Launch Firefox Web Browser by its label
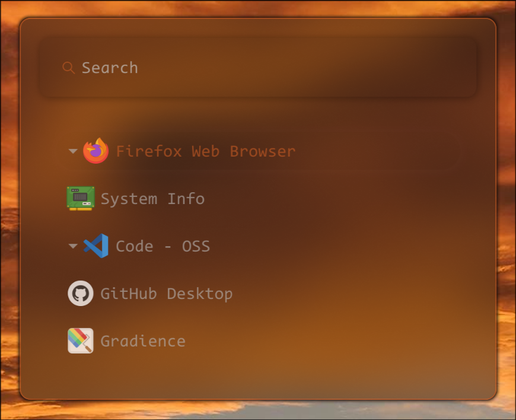Viewport: 516px width, 420px height. click(x=205, y=151)
